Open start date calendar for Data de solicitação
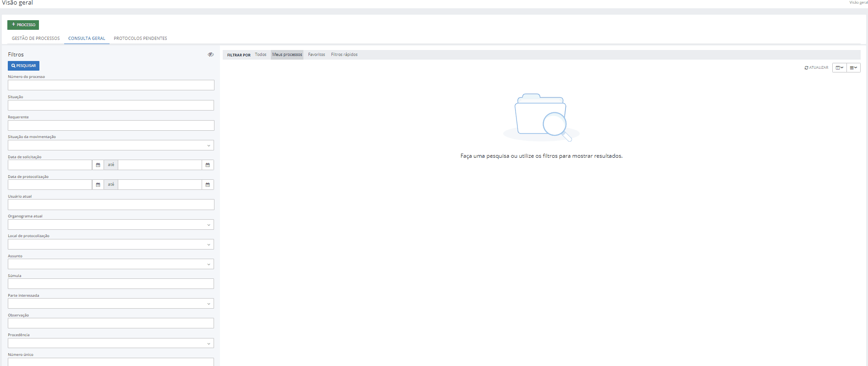 pyautogui.click(x=98, y=165)
